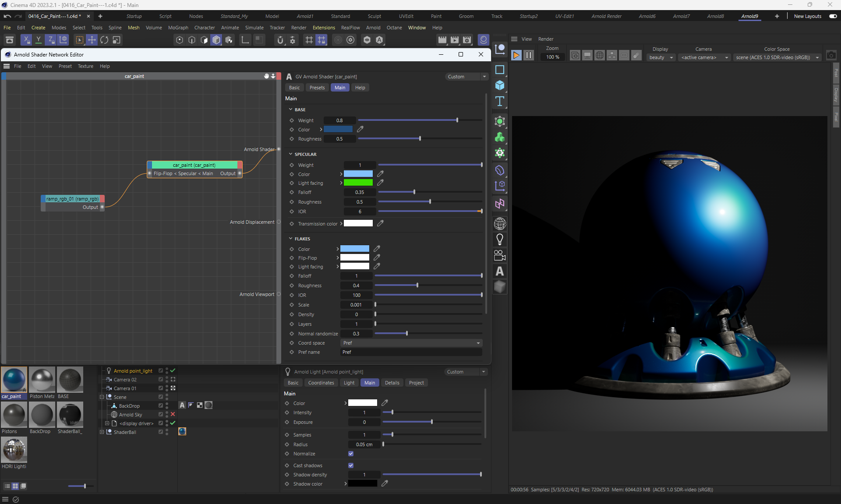Collapse the FLAKES section

(x=290, y=239)
